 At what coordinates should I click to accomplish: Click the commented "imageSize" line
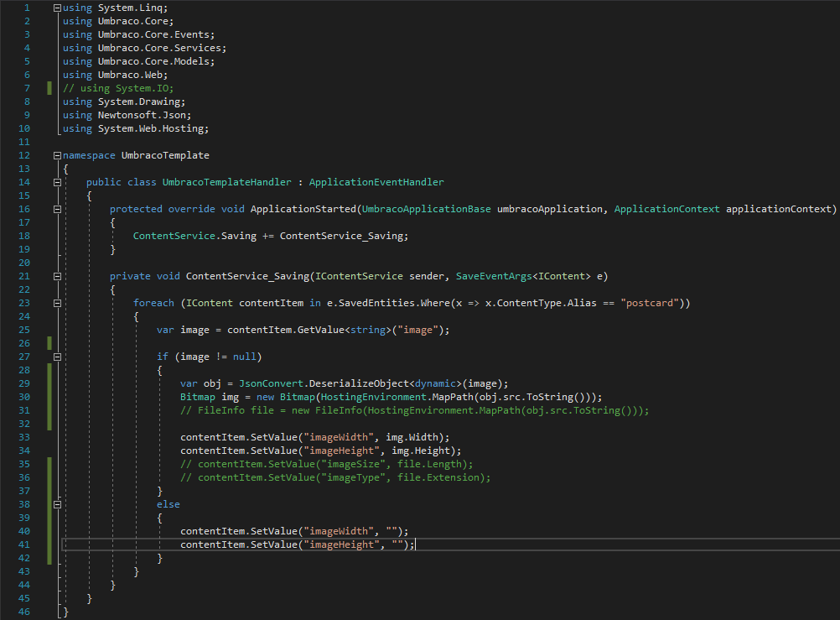[x=327, y=464]
